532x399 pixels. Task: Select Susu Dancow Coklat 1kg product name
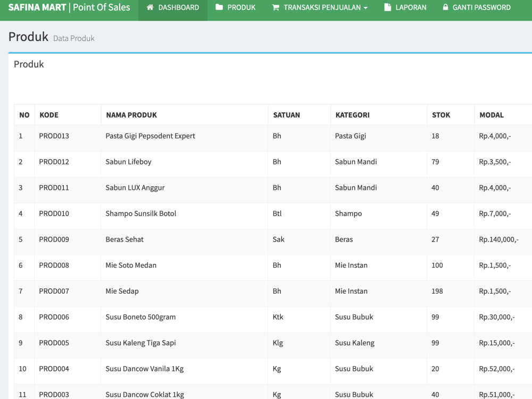pyautogui.click(x=145, y=395)
